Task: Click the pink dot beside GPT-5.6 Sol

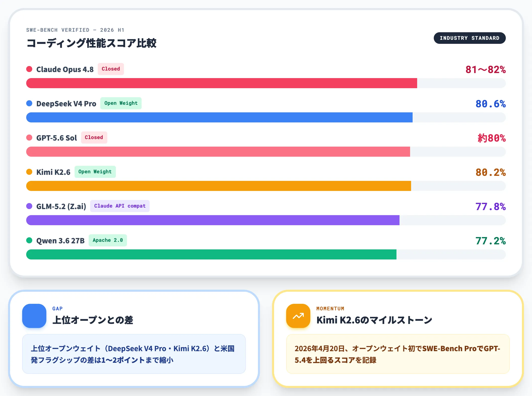Action: tap(29, 138)
